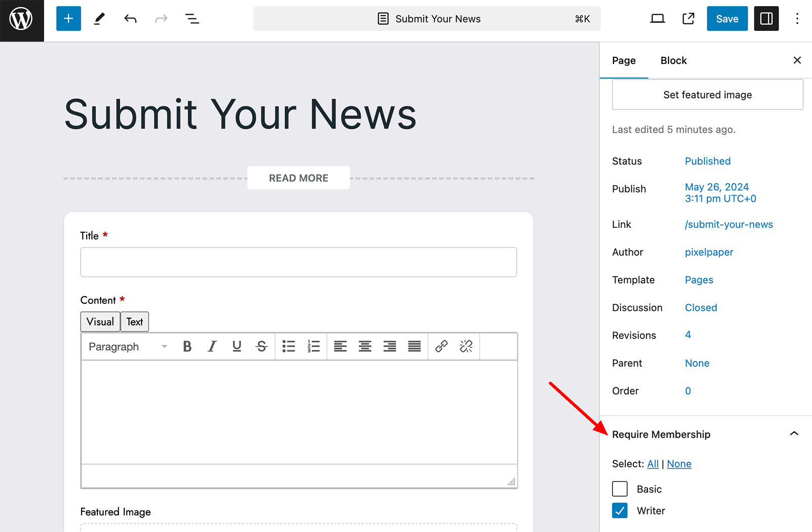Switch to the Text editor tab

click(x=134, y=322)
